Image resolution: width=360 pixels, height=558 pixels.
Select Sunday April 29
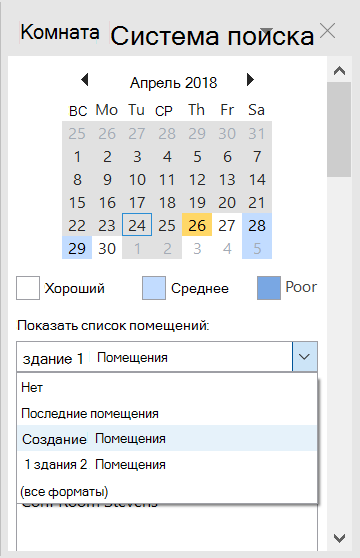pos(77,248)
